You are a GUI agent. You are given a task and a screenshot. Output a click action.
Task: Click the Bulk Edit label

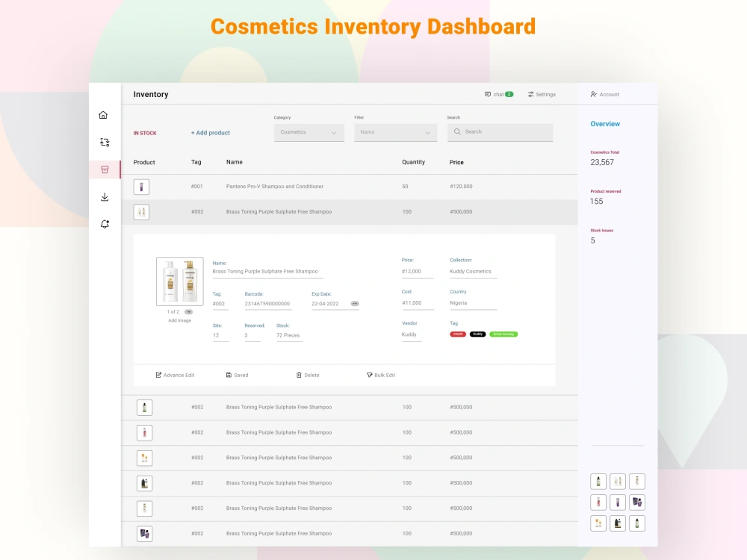(x=385, y=376)
